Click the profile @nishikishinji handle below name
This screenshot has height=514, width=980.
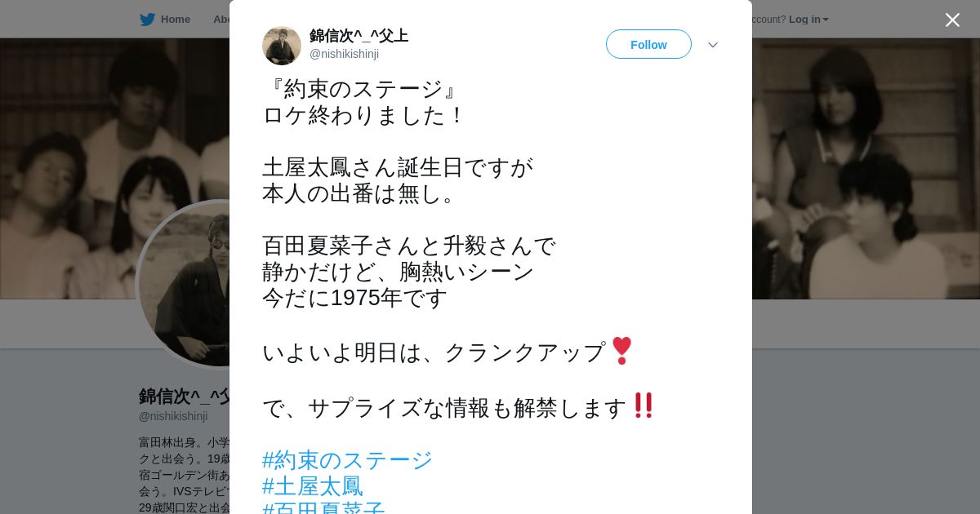click(173, 416)
